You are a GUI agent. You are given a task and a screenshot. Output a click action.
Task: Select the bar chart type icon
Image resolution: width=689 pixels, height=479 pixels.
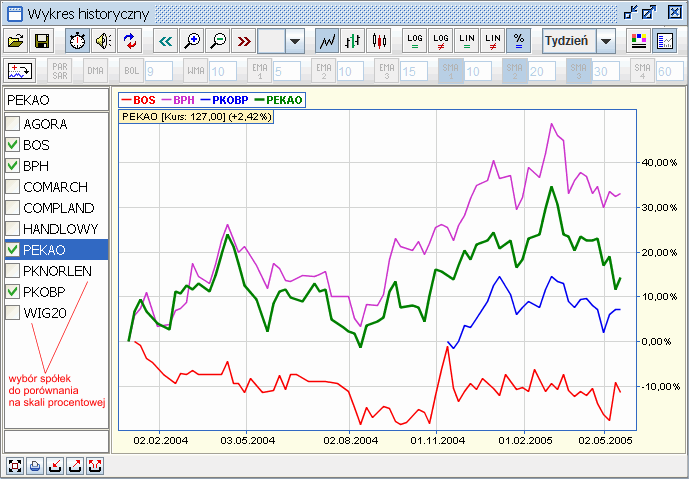[353, 41]
